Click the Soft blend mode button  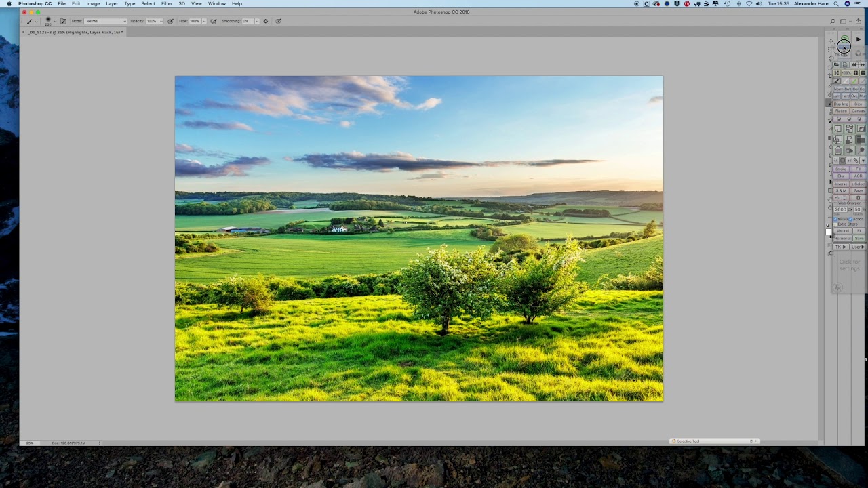click(848, 89)
